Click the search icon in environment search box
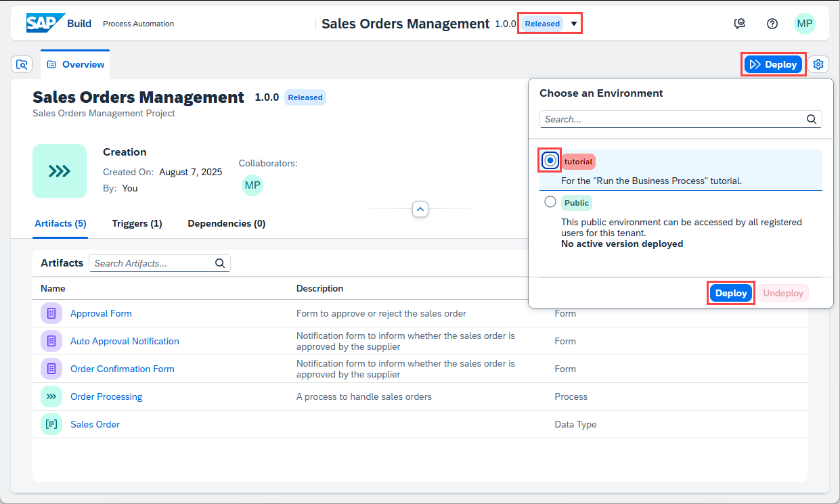The width and height of the screenshot is (840, 504). 812,119
